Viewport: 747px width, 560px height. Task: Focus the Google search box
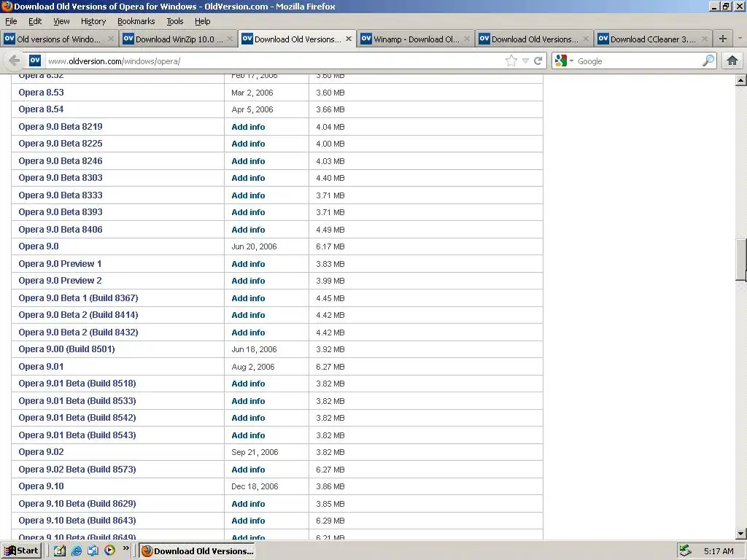(x=638, y=61)
